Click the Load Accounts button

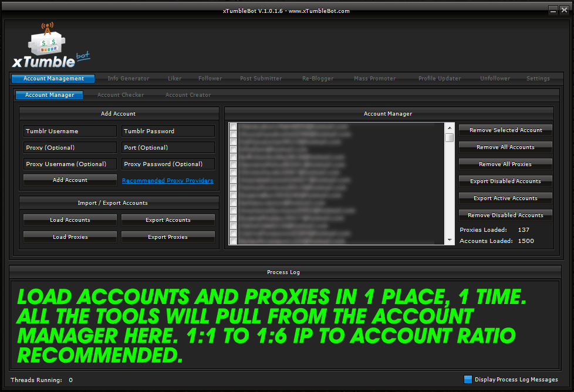[x=70, y=220]
